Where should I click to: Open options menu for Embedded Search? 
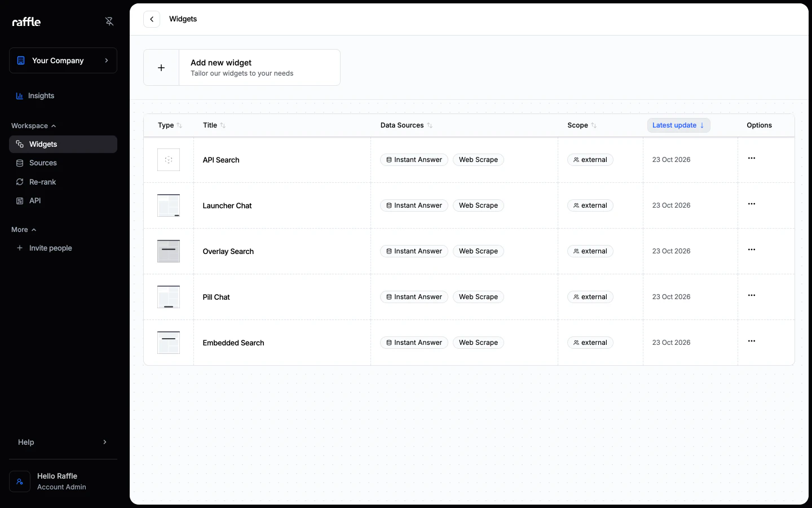pyautogui.click(x=752, y=341)
